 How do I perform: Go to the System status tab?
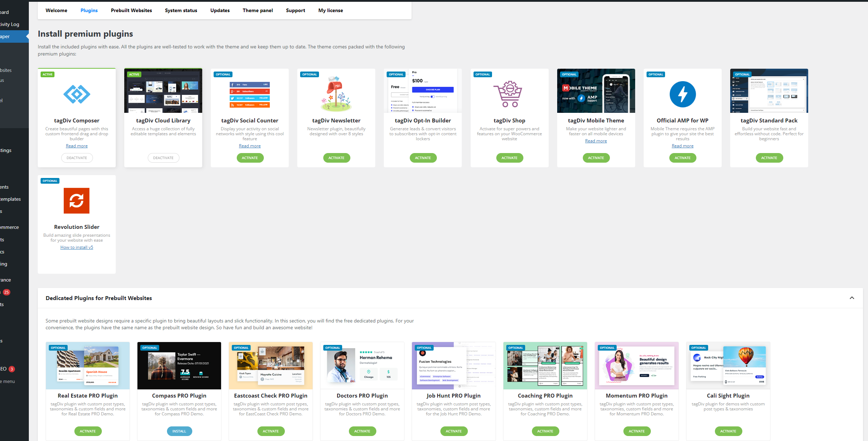click(181, 10)
